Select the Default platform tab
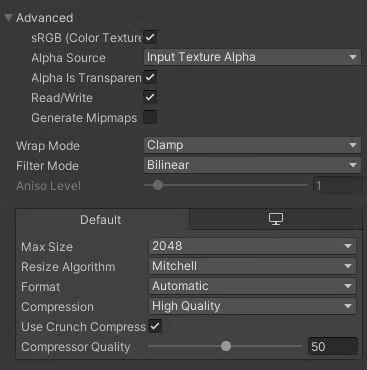This screenshot has height=370, width=367. click(x=101, y=220)
